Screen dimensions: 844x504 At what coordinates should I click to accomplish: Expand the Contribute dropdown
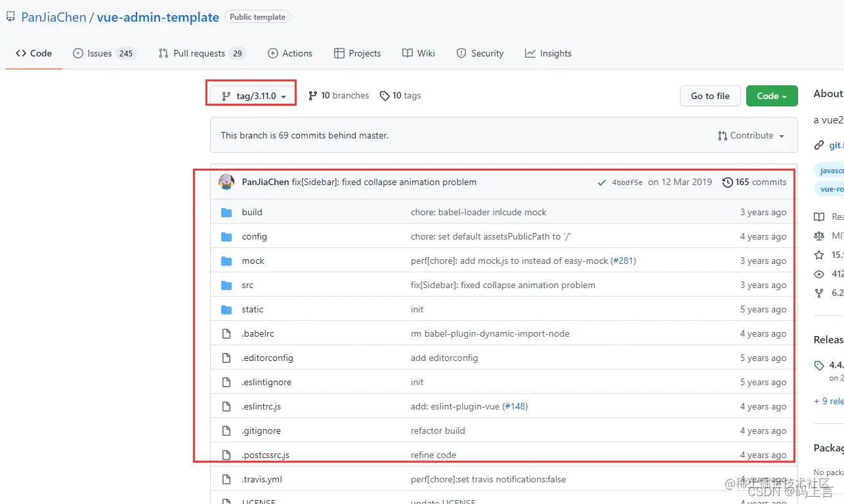tap(751, 135)
